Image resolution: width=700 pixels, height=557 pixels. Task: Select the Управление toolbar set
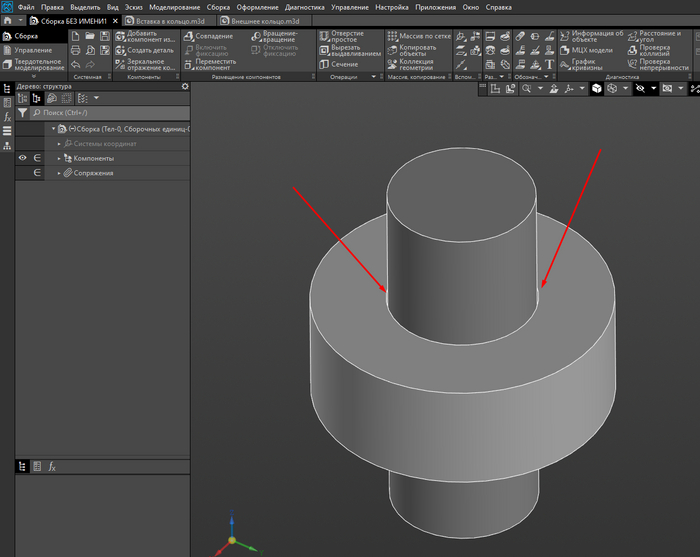coord(33,50)
